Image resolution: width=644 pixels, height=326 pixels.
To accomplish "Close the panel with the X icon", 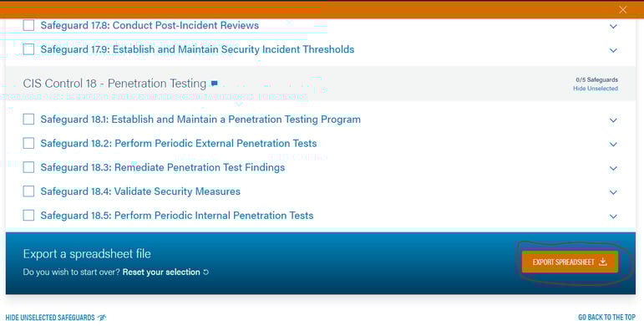I will coord(622,10).
